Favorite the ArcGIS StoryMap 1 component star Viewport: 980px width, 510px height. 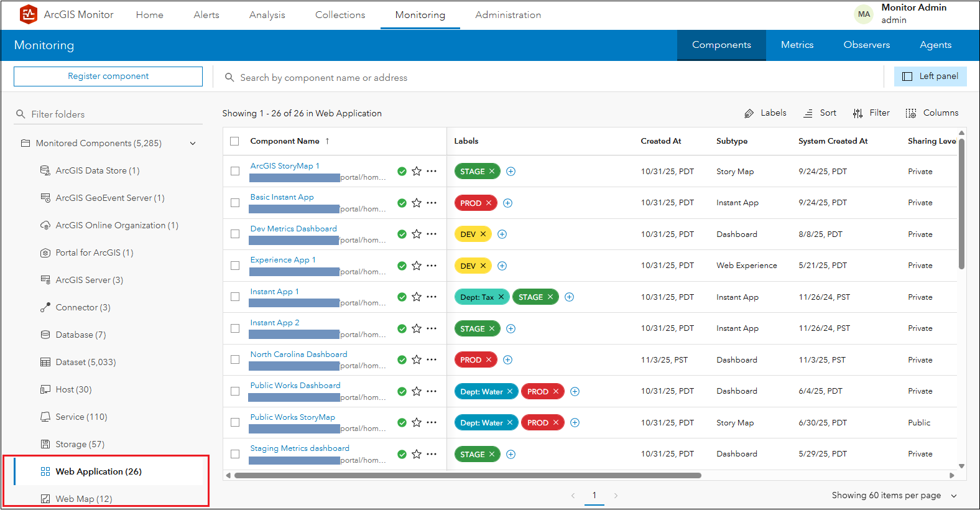tap(417, 171)
